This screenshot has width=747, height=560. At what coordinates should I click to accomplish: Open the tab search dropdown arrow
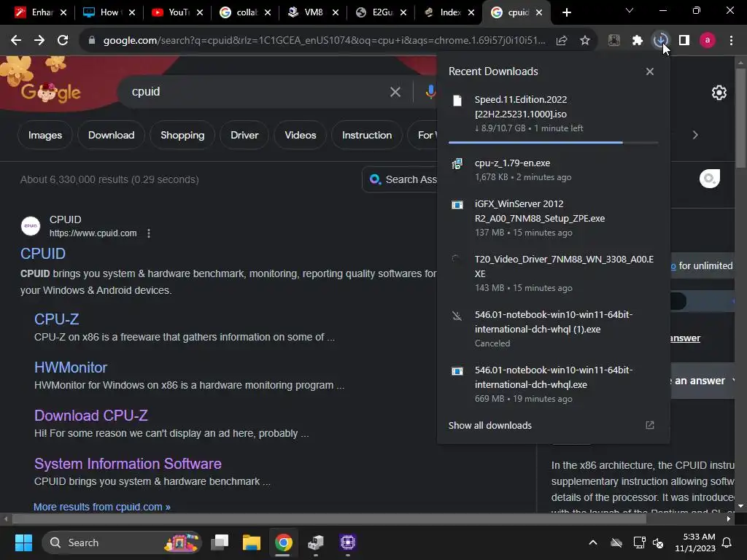click(630, 10)
